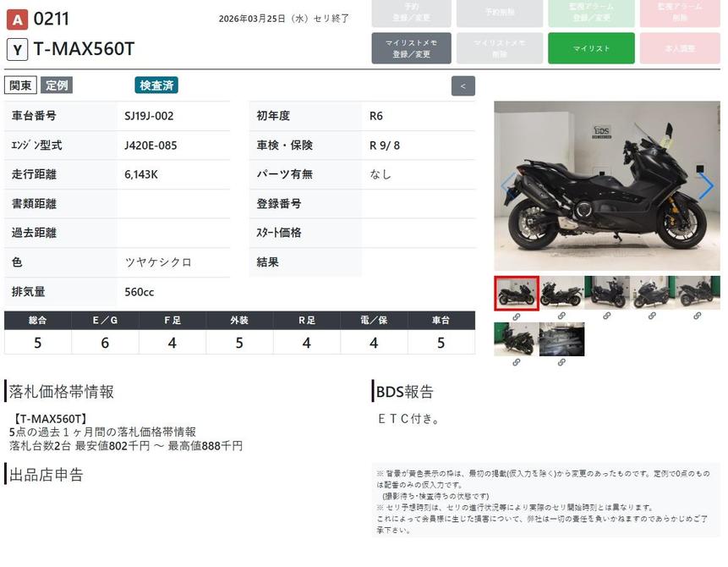The image size is (728, 567).
Task: Open the rear-view thumbnail in second row
Action: (x=516, y=339)
